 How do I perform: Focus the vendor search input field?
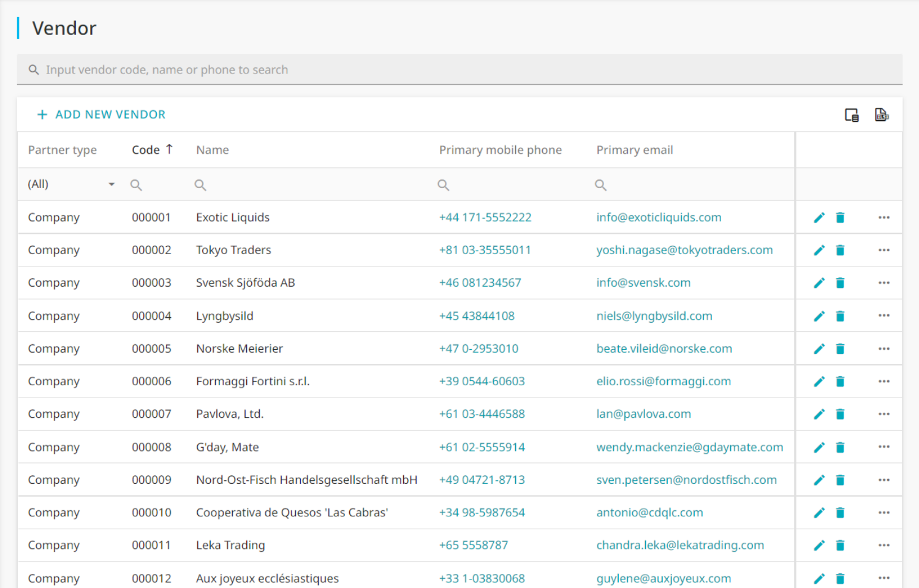click(459, 70)
